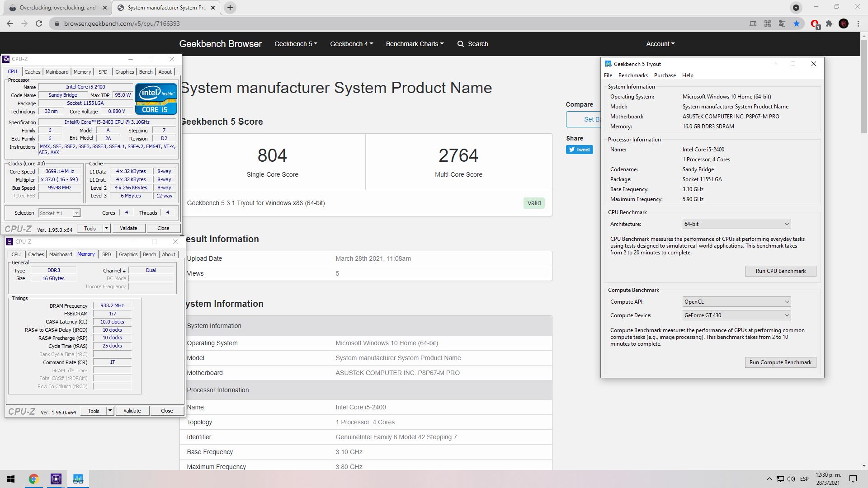Click Validate in the upper CPU-Z window
Image resolution: width=868 pixels, height=488 pixels.
(128, 228)
